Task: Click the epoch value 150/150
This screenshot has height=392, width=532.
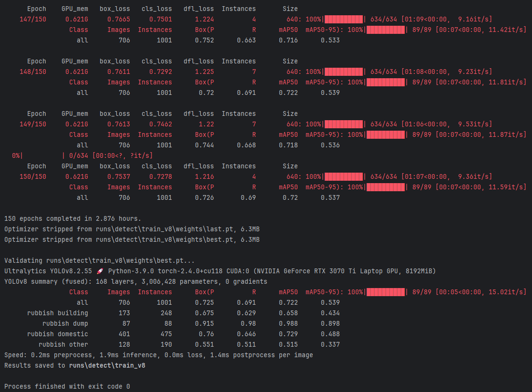Action: (x=33, y=177)
